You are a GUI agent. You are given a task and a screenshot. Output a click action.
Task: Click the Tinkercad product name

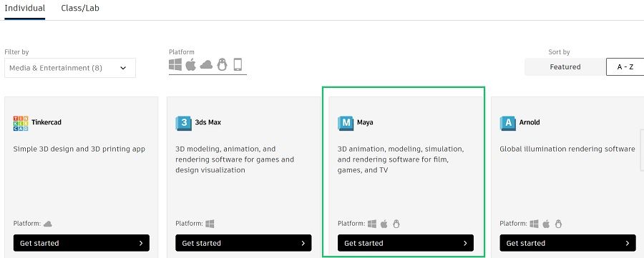pos(47,122)
